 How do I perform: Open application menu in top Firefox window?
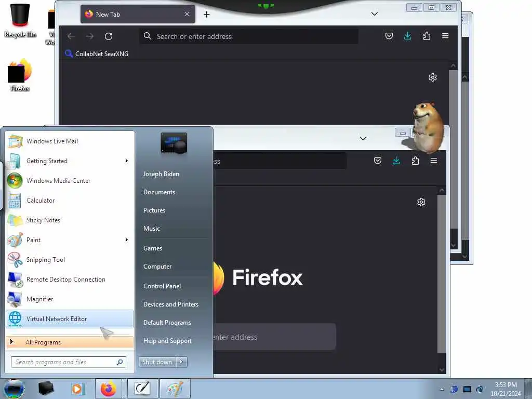coord(445,36)
